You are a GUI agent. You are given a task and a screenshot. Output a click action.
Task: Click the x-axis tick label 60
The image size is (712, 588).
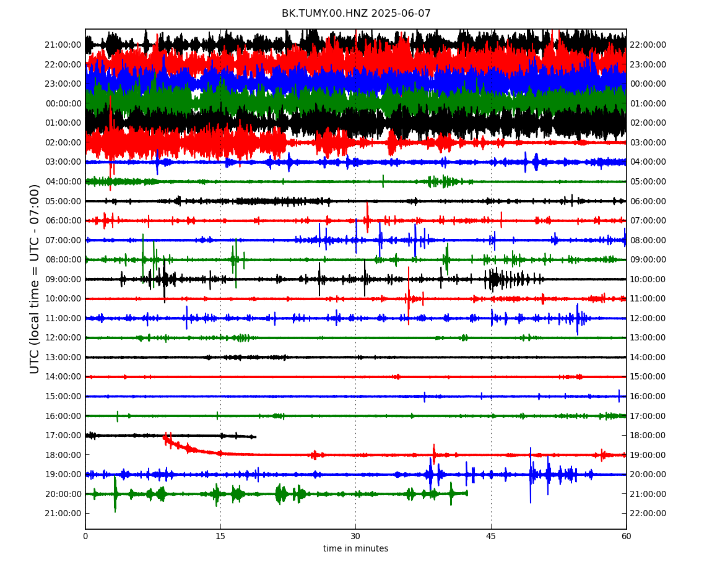coord(626,536)
